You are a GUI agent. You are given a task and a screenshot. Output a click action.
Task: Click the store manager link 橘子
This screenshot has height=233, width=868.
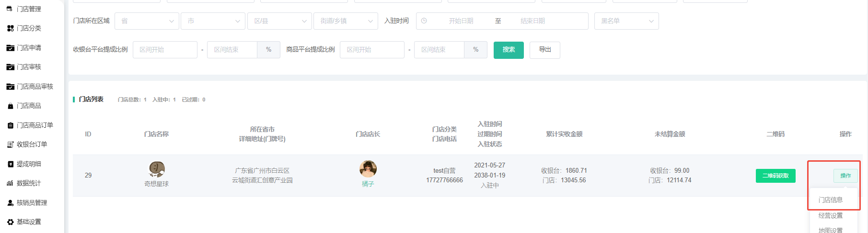pyautogui.click(x=368, y=184)
